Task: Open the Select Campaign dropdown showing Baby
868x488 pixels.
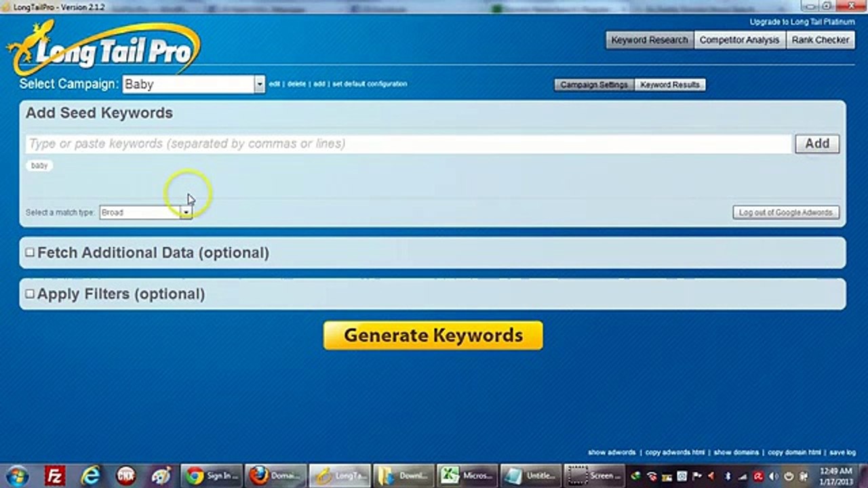Action: 193,84
